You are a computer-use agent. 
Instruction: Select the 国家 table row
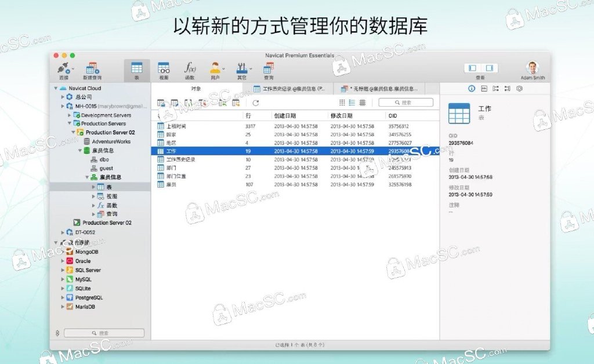click(295, 134)
